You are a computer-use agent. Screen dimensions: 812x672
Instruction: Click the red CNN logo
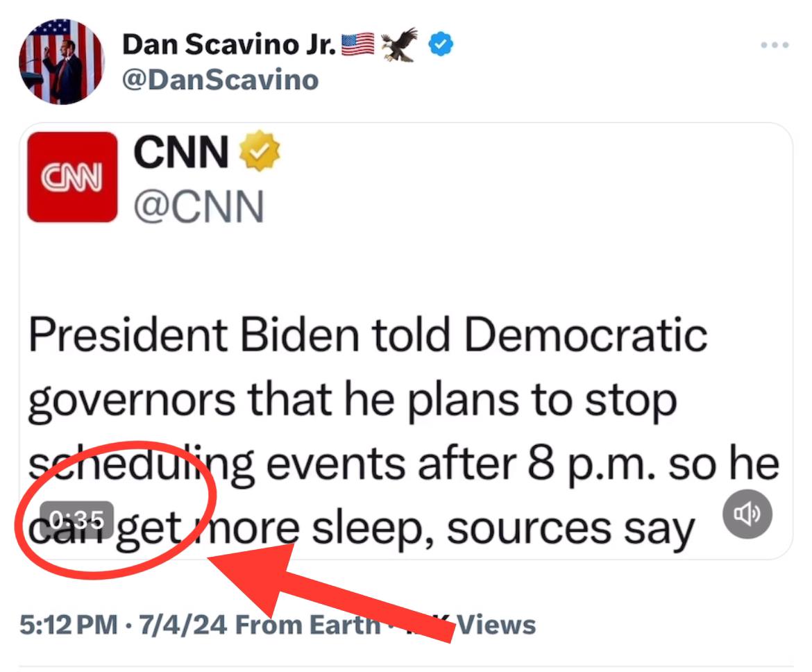coord(72,177)
